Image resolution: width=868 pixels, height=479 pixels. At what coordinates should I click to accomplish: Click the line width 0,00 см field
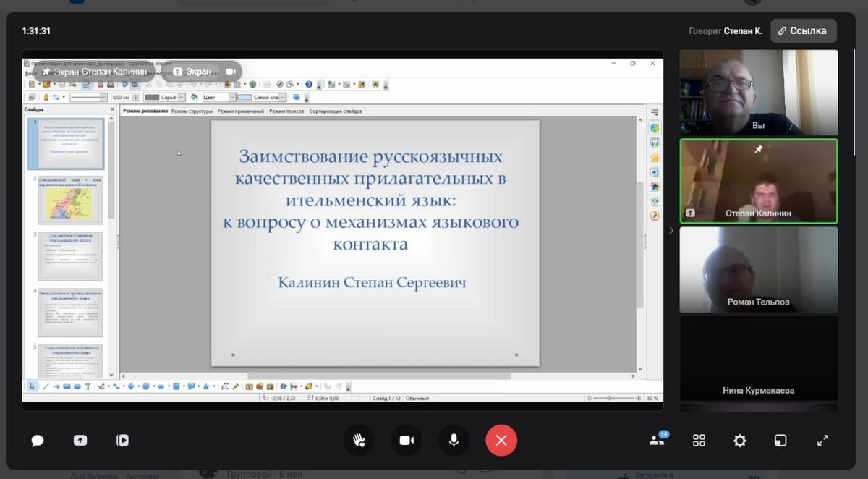(x=120, y=97)
